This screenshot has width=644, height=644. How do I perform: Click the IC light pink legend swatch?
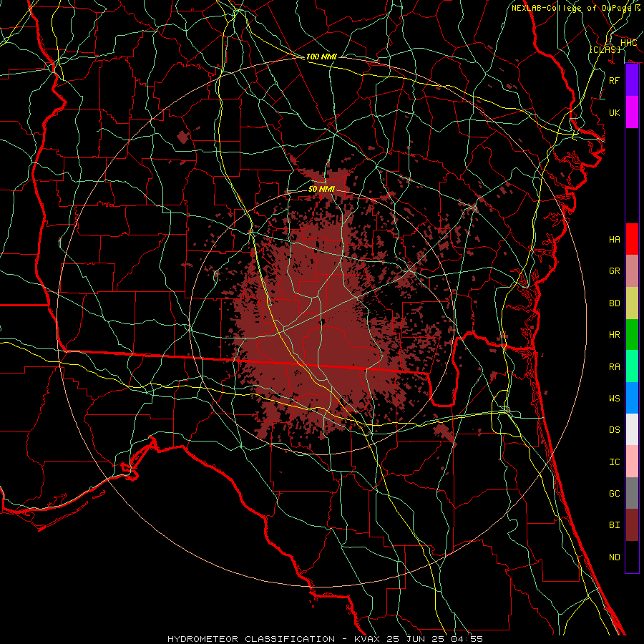[632, 462]
